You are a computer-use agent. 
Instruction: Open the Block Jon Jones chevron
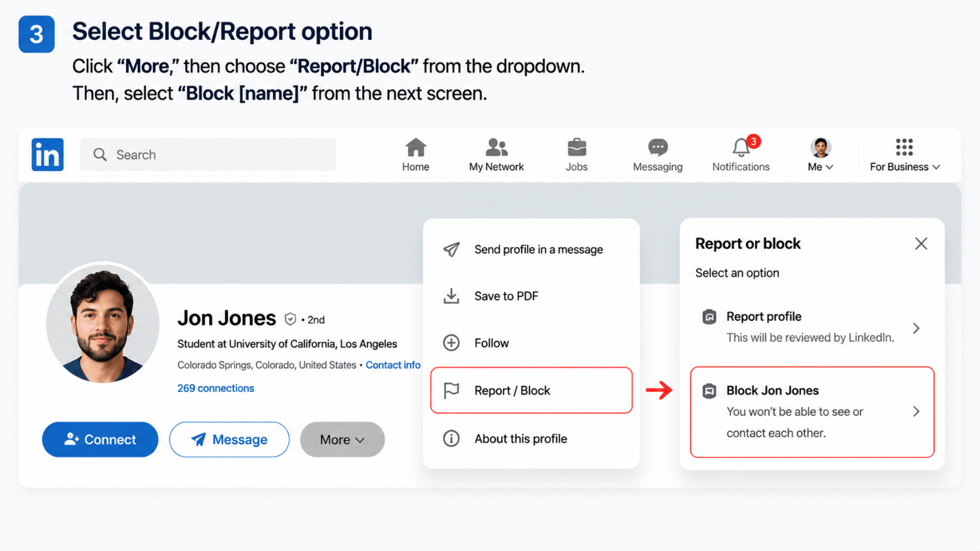pos(916,411)
